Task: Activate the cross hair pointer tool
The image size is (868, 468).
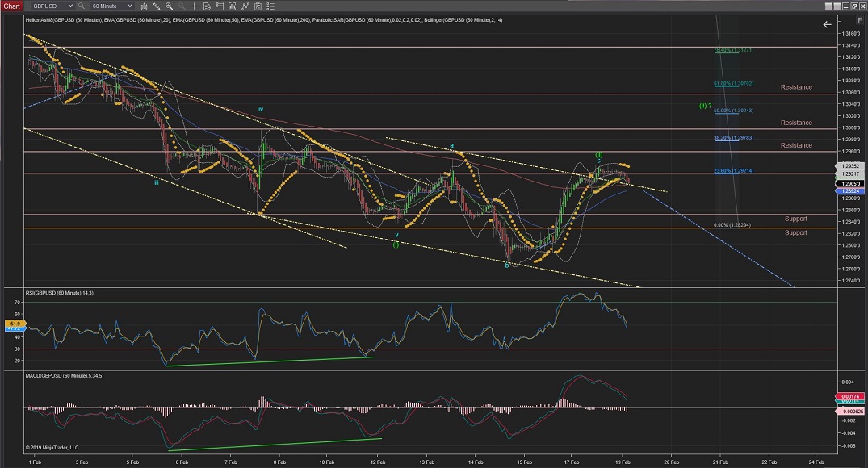Action: coord(195,6)
